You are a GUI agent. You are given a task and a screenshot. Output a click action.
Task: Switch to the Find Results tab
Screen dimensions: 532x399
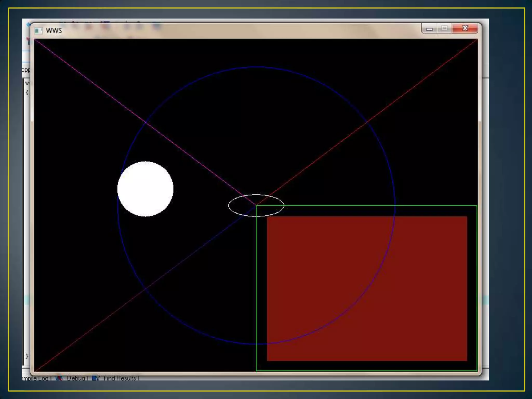pos(119,378)
